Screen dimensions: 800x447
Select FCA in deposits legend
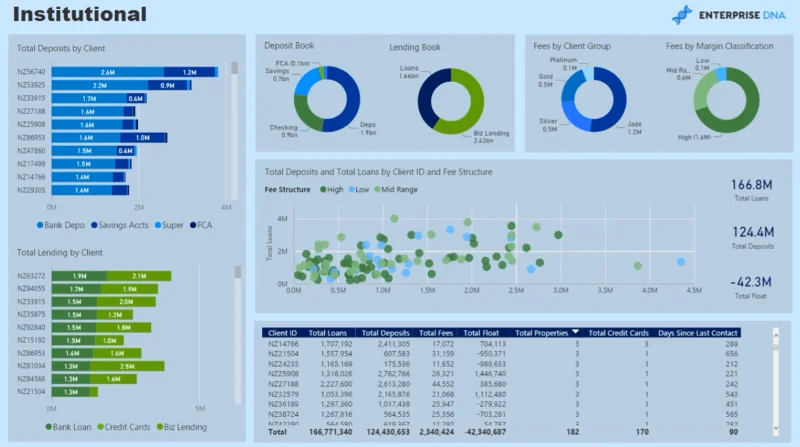click(x=201, y=225)
